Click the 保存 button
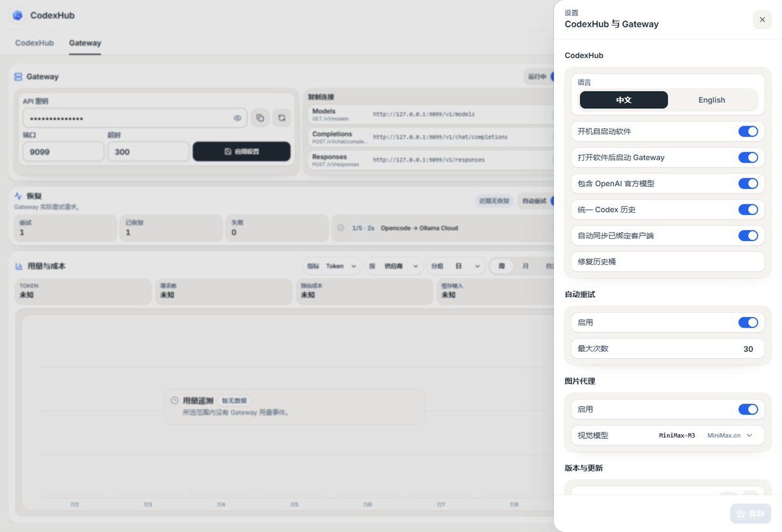Image resolution: width=782 pixels, height=532 pixels. (751, 514)
